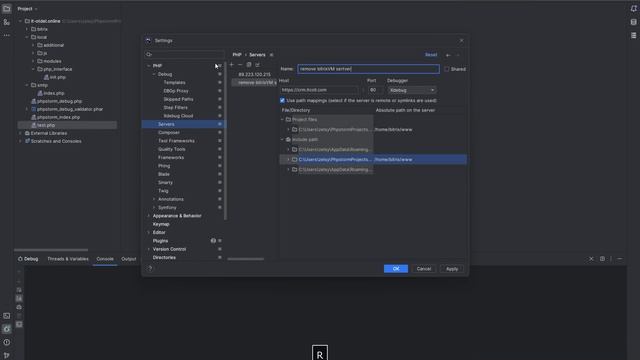The width and height of the screenshot is (640, 360).
Task: Click the Plugins updates badge icon
Action: click(213, 241)
